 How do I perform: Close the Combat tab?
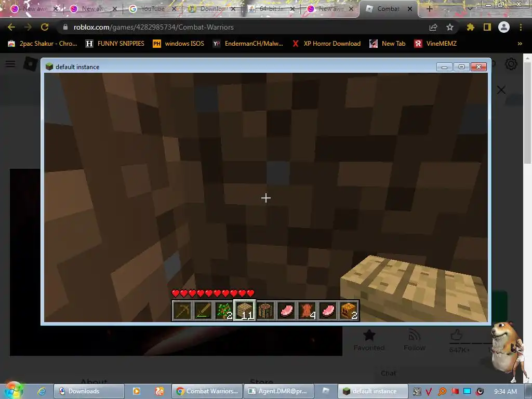coord(410,9)
